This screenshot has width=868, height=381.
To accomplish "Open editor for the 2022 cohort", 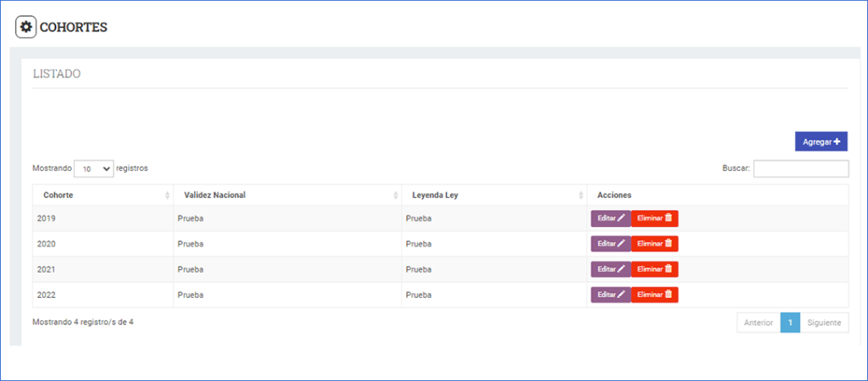I will click(610, 295).
